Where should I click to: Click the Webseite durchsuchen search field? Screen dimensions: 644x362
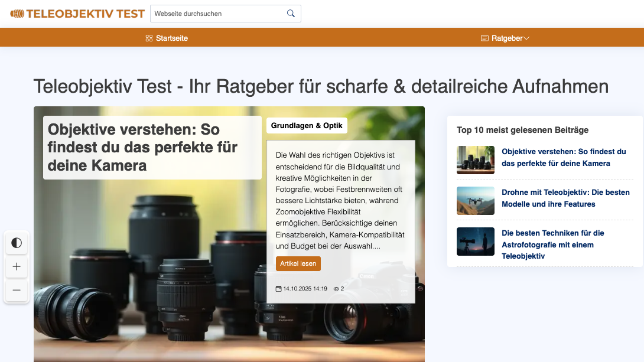[x=219, y=13]
